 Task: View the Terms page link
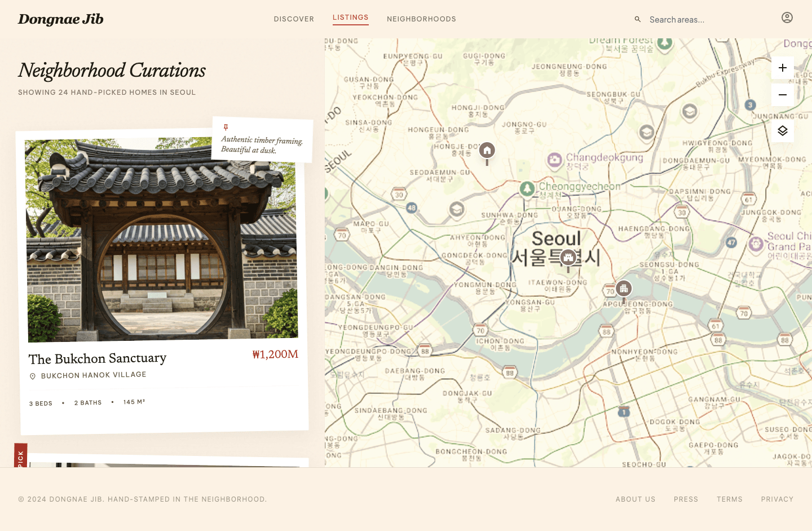click(x=729, y=499)
